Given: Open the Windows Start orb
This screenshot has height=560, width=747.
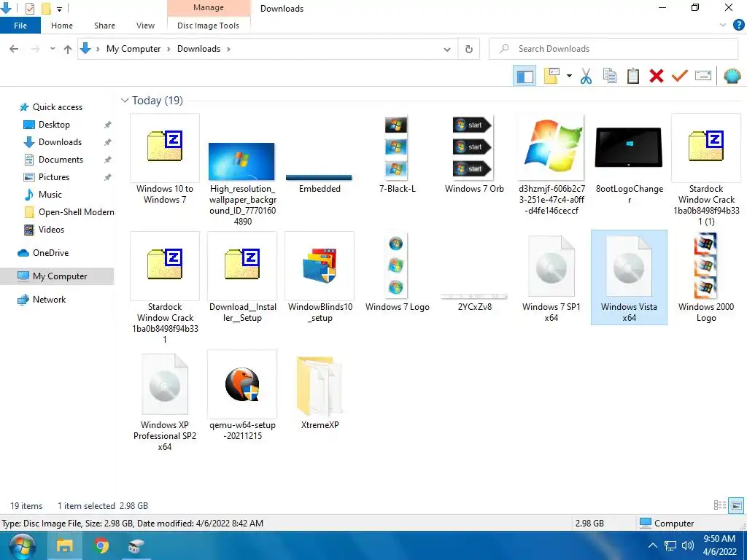Looking at the screenshot, I should click(22, 545).
